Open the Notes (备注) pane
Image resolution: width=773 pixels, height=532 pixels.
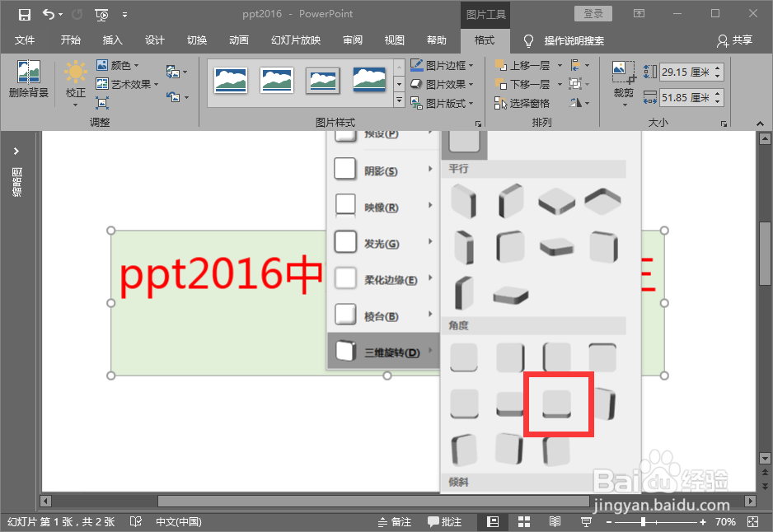395,521
